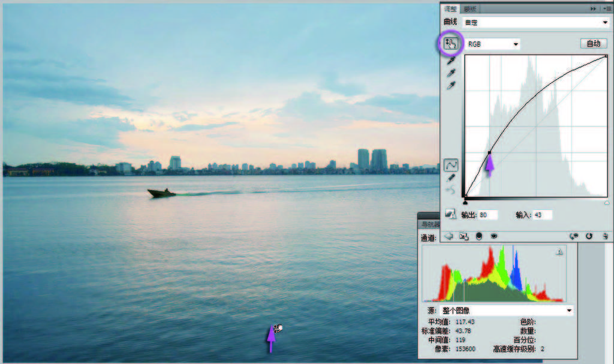Switch panel to expanded view icon
This screenshot has width=614, height=364.
click(x=464, y=236)
